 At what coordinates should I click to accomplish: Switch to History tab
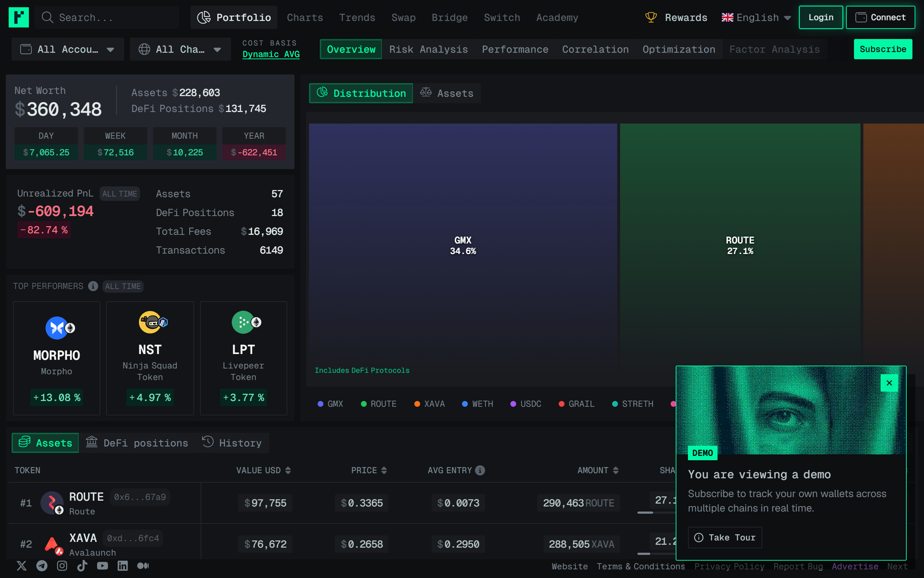click(x=232, y=443)
